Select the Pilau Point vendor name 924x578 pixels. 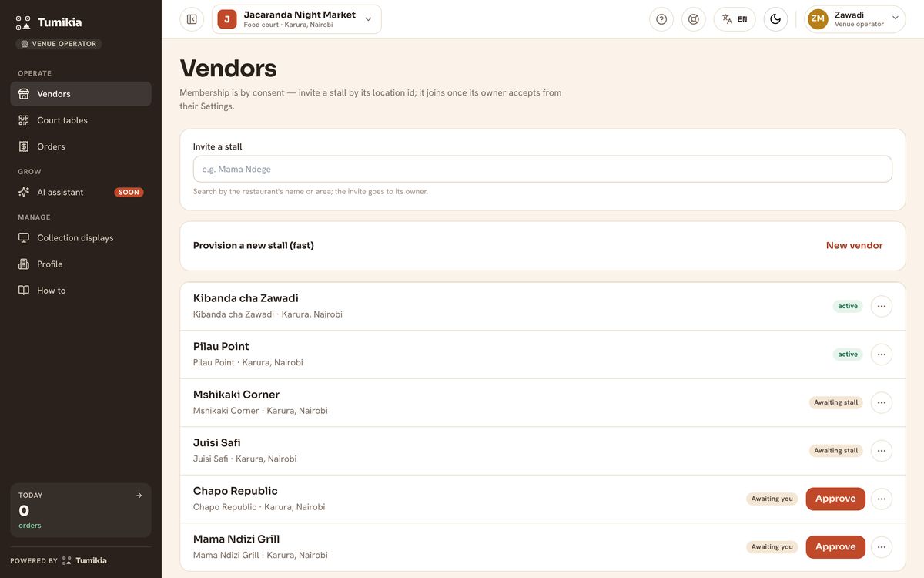pos(221,347)
